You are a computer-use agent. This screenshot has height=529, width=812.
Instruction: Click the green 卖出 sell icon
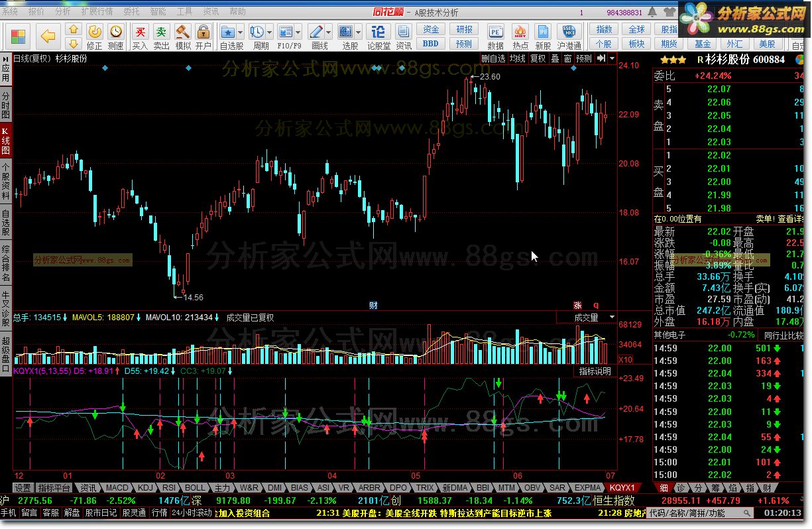161,31
